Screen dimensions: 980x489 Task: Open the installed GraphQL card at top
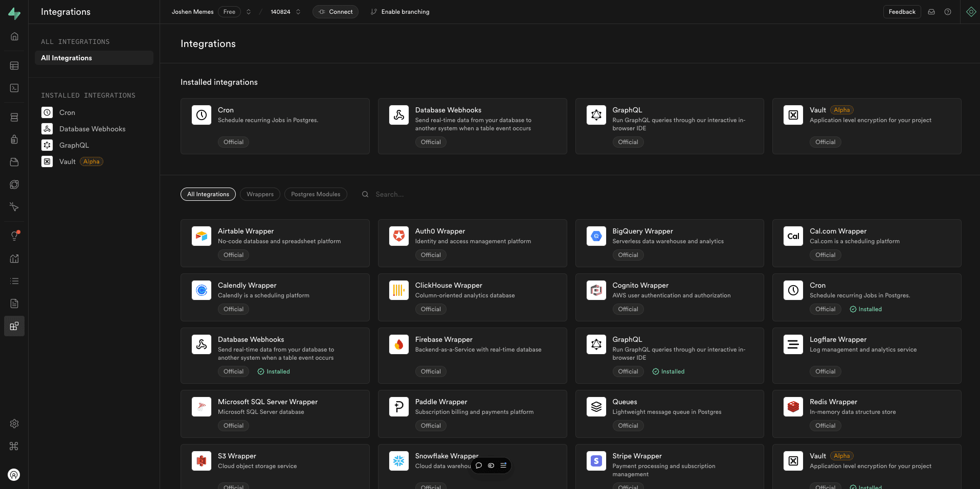(670, 126)
